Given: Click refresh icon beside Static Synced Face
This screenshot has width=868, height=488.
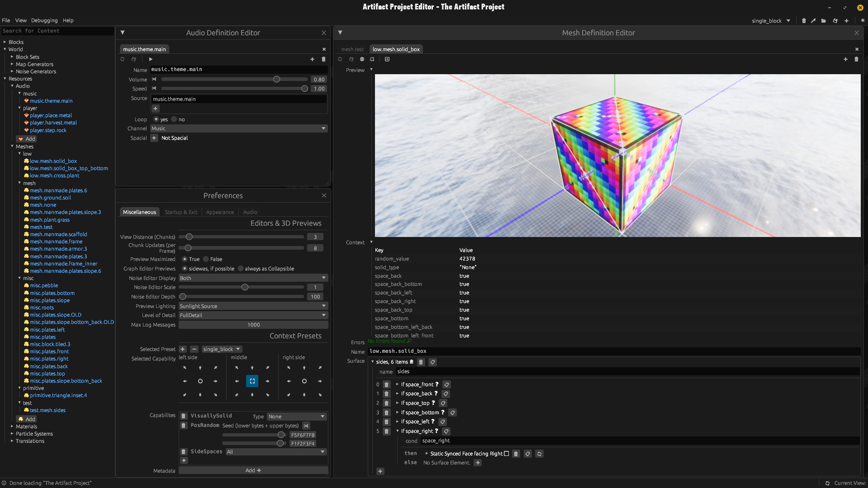Looking at the screenshot, I should pos(539,454).
